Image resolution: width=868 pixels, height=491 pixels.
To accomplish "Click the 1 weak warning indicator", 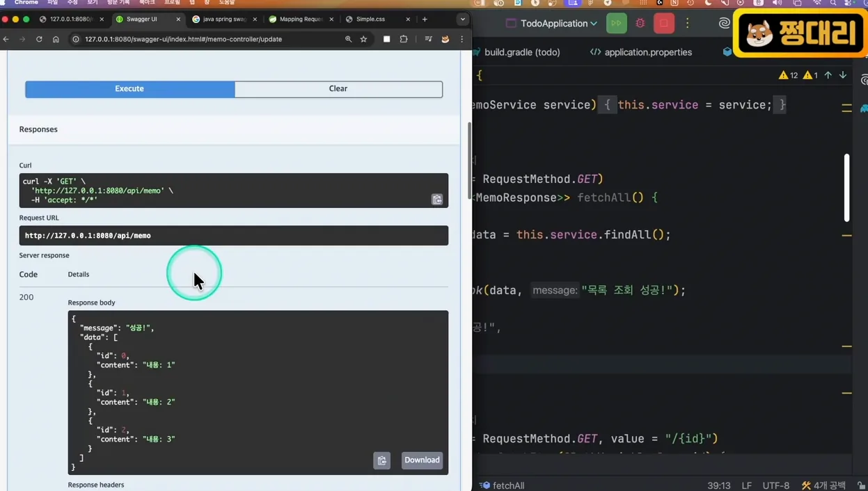I will pyautogui.click(x=810, y=75).
